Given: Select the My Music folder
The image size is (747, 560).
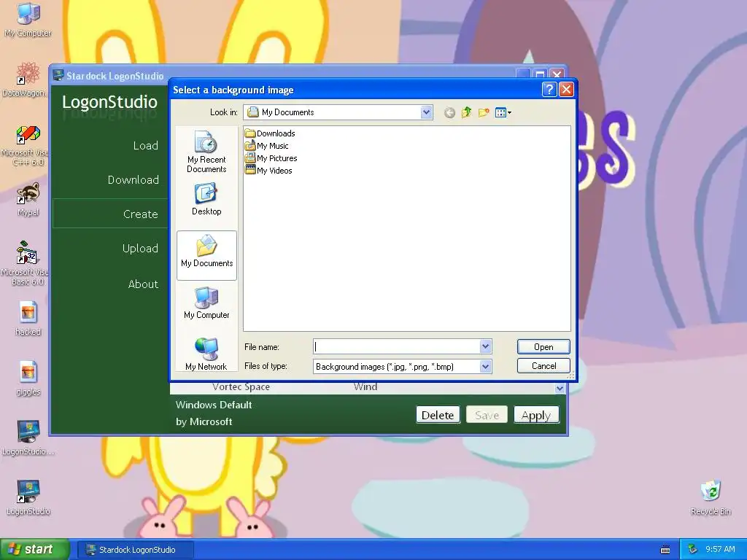Looking at the screenshot, I should tap(267, 146).
